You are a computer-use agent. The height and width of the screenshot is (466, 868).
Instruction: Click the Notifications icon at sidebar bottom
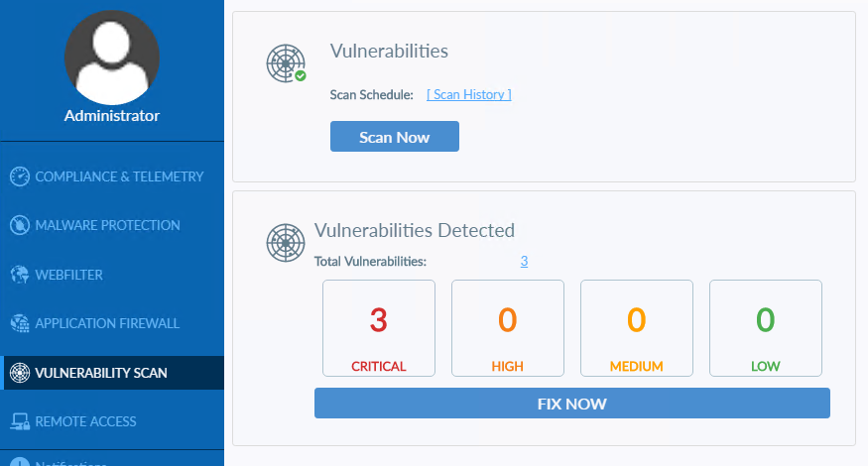20,462
